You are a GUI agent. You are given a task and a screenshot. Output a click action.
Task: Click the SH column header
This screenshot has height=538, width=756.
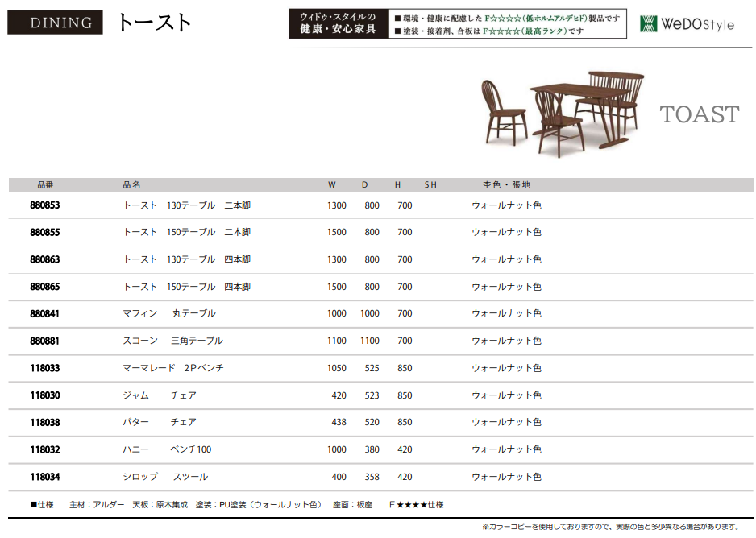tap(430, 185)
